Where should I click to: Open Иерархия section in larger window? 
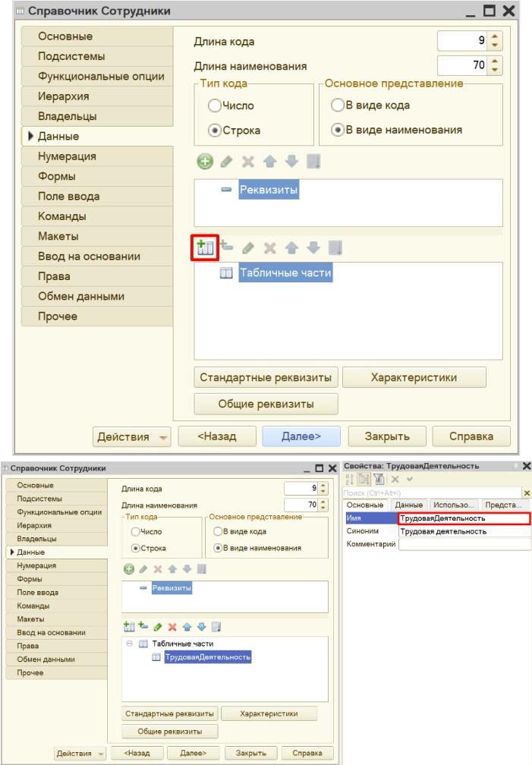point(97,96)
